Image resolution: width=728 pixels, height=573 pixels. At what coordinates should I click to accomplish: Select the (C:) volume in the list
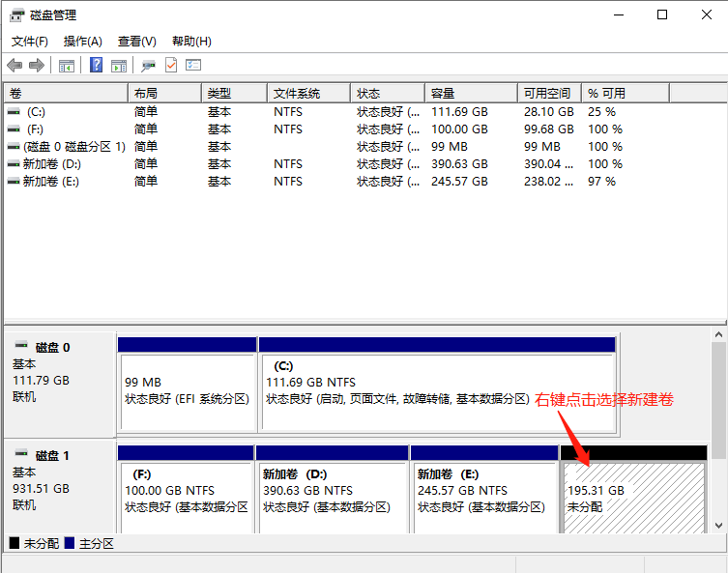coord(36,112)
